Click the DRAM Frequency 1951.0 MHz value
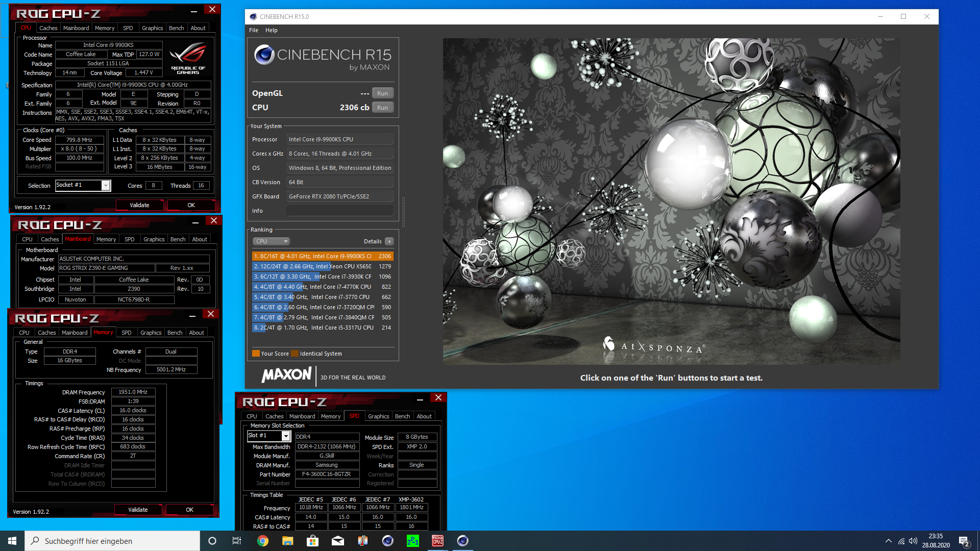Screen dimensions: 980x551 click(x=133, y=392)
